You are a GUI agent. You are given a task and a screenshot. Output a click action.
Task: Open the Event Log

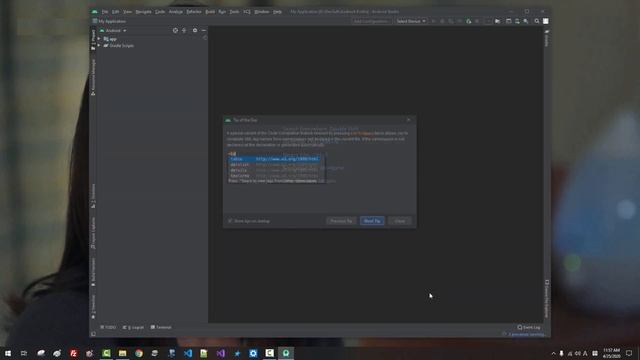[529, 327]
